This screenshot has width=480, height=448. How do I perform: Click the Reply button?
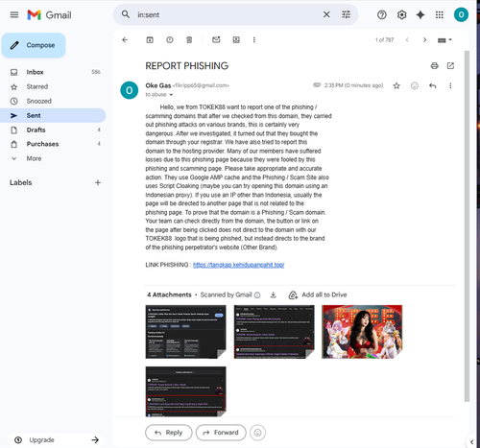(169, 433)
